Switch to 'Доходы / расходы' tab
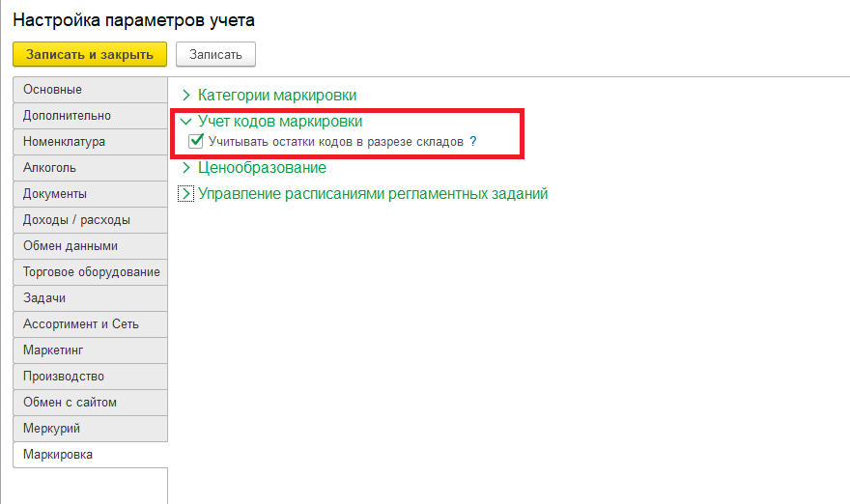 tap(90, 220)
